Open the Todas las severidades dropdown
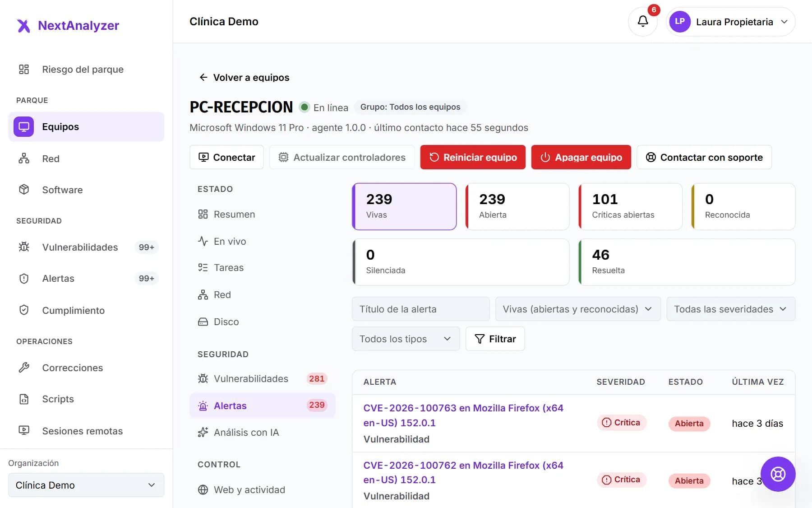The height and width of the screenshot is (508, 812). click(731, 309)
